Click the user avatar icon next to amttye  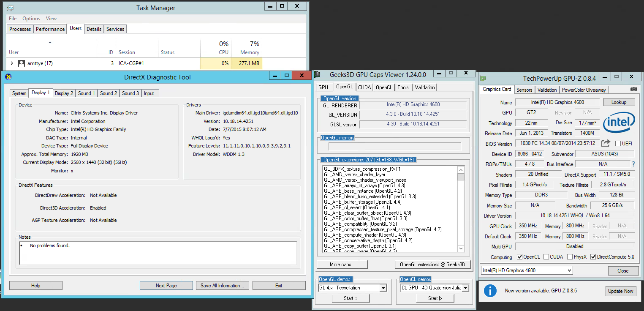pyautogui.click(x=22, y=63)
